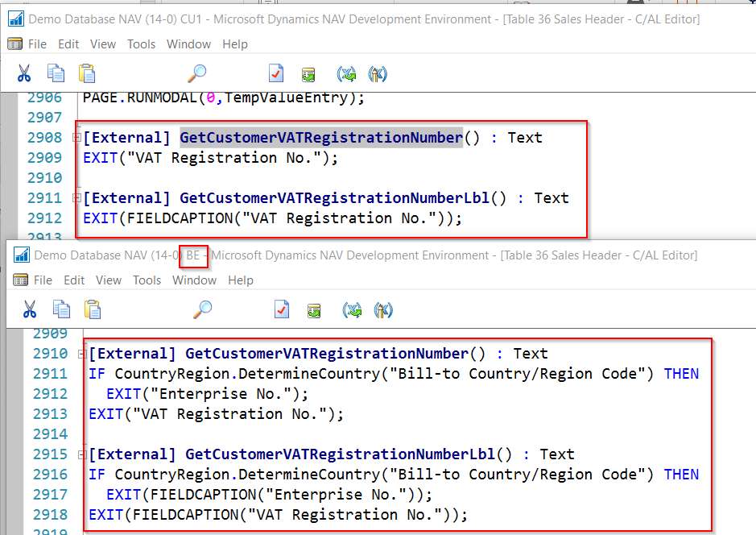Click the compile checkmark in the lower toolbar
This screenshot has height=535, width=756.
[281, 309]
